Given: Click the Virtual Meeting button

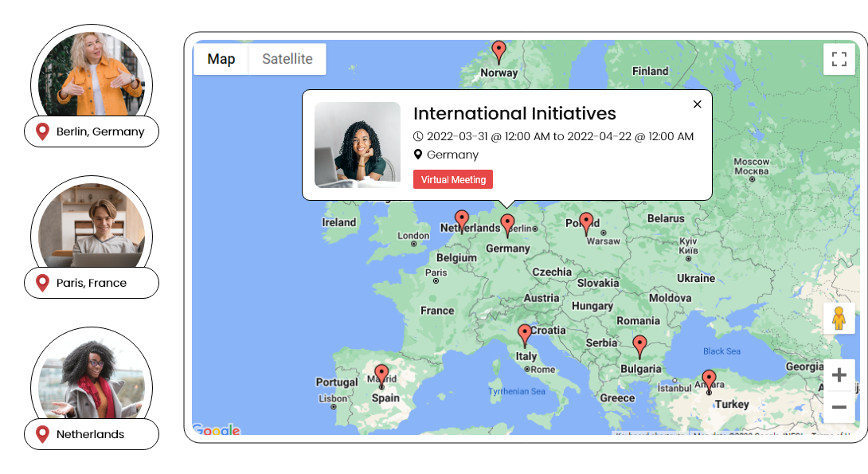Looking at the screenshot, I should click(x=452, y=179).
